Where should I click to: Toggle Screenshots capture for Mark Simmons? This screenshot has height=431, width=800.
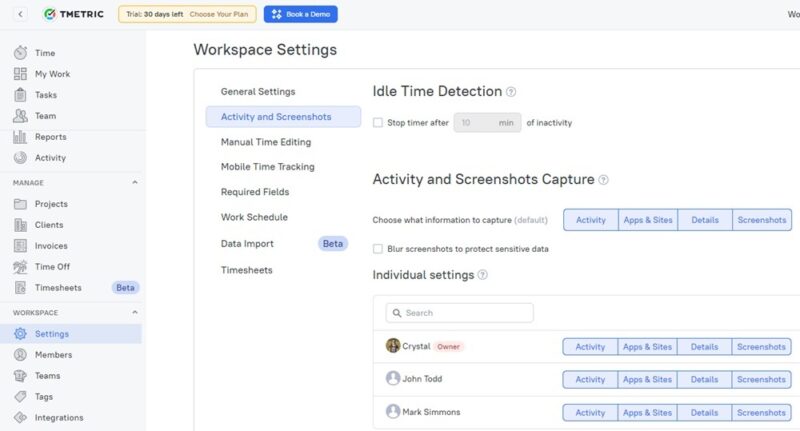tap(761, 413)
